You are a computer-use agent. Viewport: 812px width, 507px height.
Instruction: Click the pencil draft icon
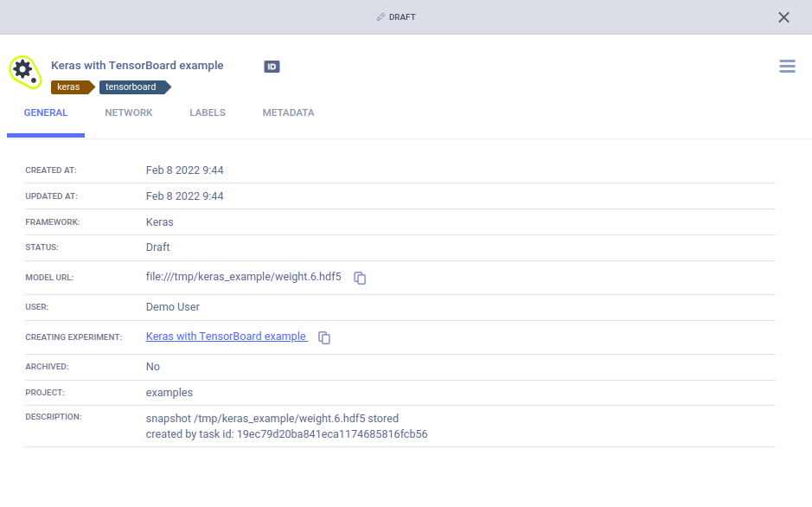380,17
